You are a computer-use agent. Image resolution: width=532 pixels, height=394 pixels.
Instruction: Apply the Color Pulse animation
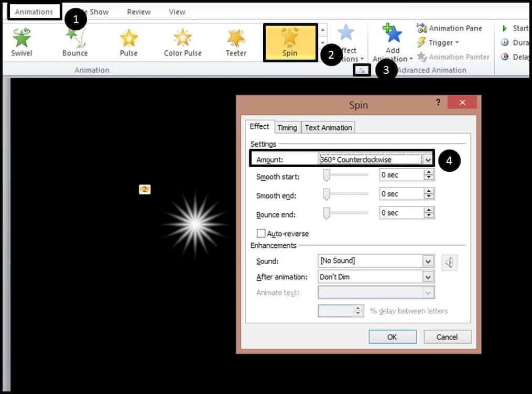click(182, 42)
